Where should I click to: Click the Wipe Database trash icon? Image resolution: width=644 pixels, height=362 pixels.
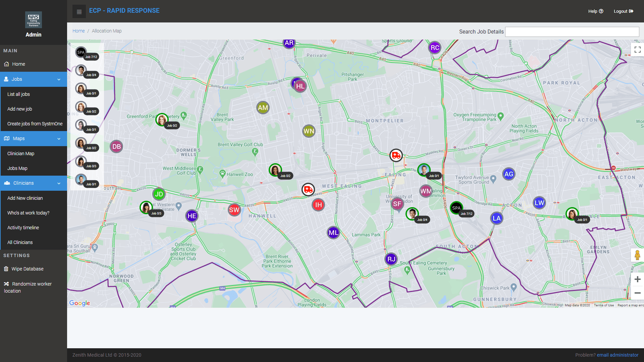6,269
